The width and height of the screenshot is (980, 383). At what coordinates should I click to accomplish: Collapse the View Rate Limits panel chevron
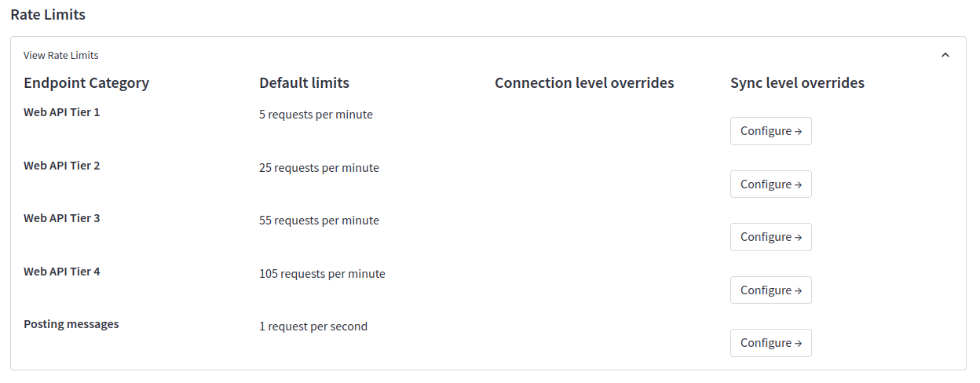pos(945,55)
